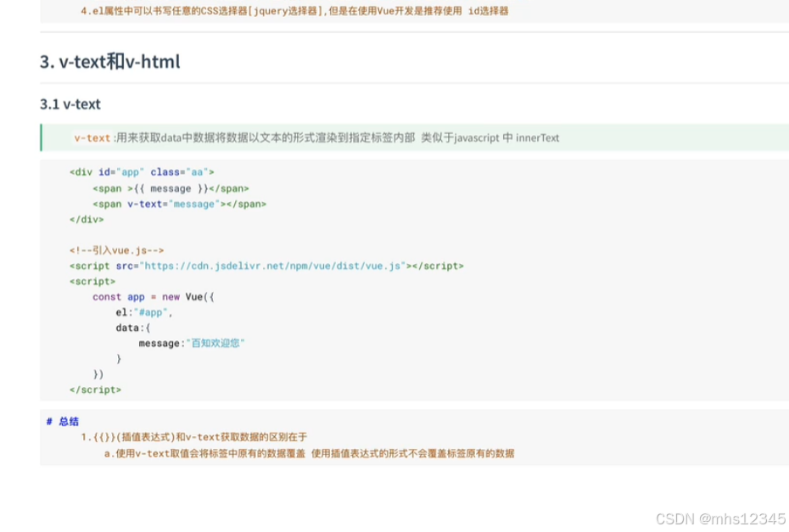Click the '3. v-text和v-html' heading
Viewport: 789px width, 532px height.
[109, 61]
